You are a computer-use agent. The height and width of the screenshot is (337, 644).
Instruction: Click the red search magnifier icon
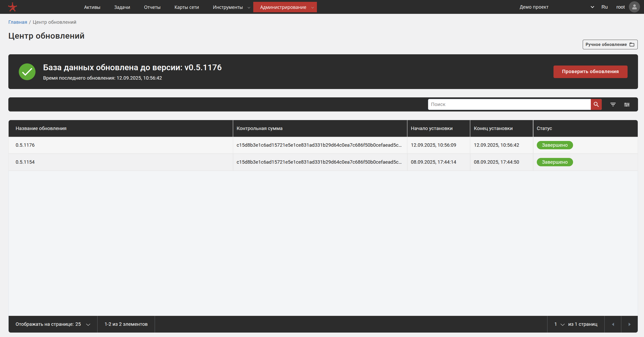596,104
